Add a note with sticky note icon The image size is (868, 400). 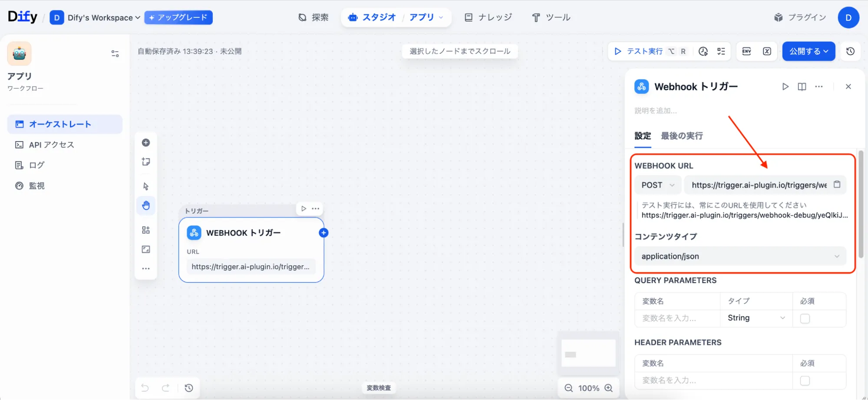pos(146,162)
